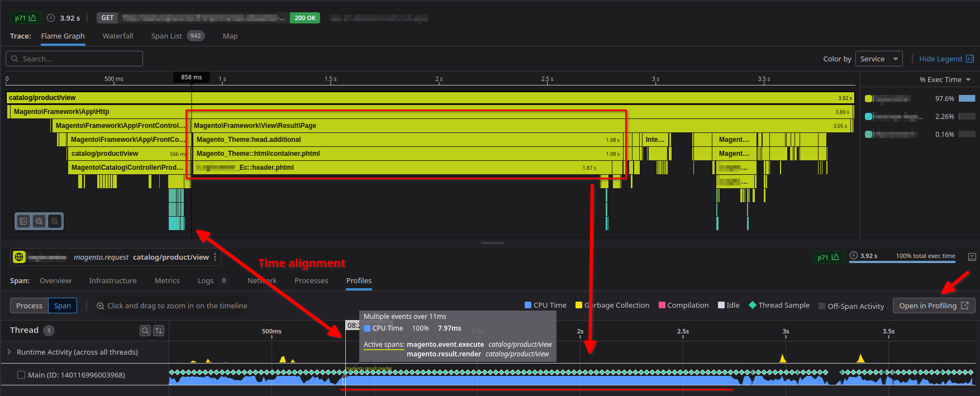Click the yellow 97.6% service legend swatch
Viewport: 980px width, 396px height.
coord(868,99)
